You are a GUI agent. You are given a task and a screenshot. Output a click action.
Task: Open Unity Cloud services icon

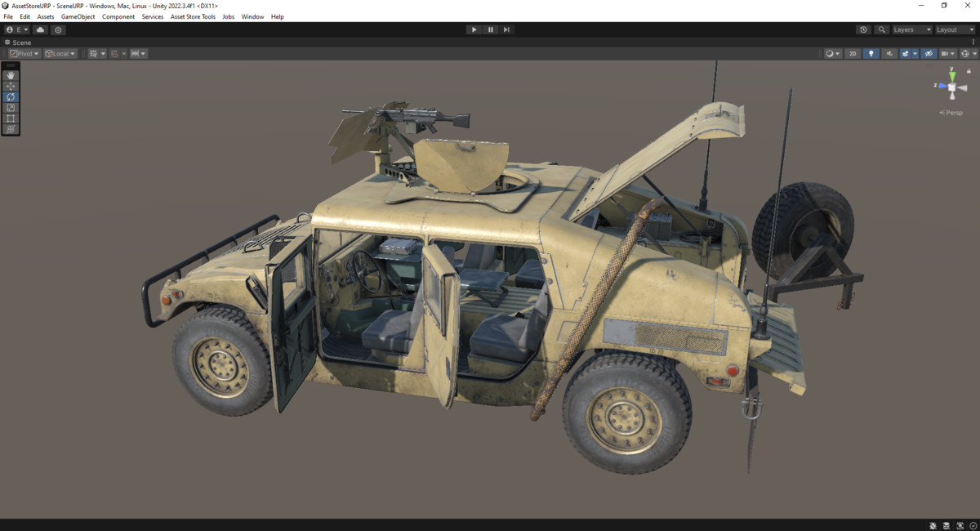point(40,29)
